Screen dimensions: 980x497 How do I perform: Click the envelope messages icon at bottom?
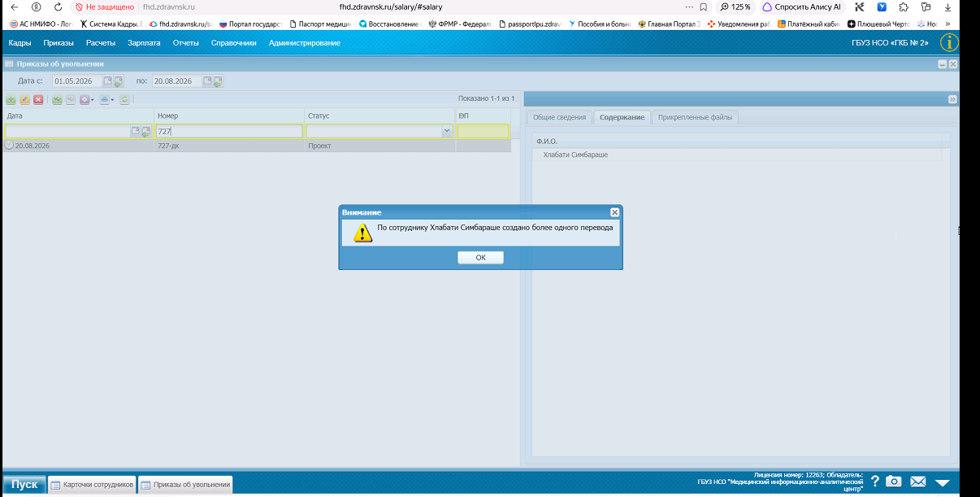tap(918, 482)
